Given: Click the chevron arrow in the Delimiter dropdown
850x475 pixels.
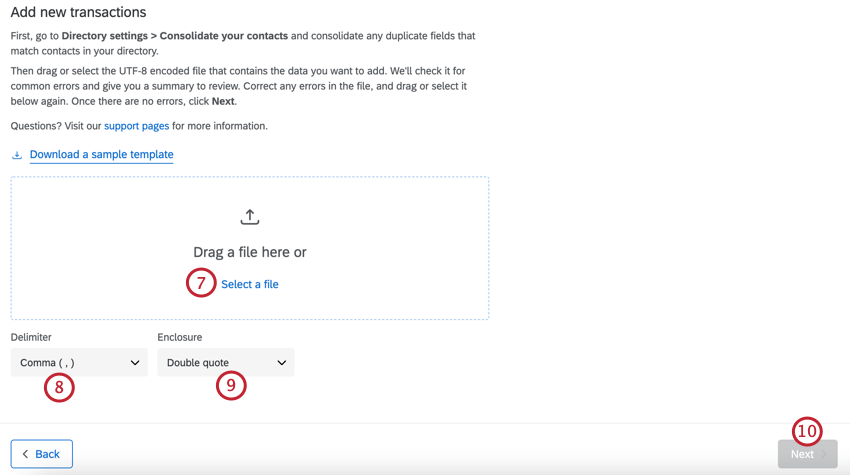Looking at the screenshot, I should click(135, 363).
